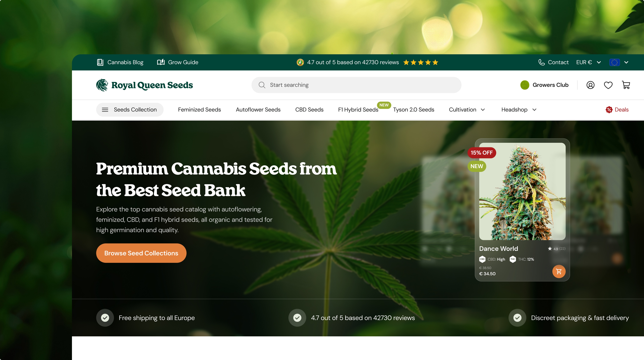Click the search magnifier icon

(262, 85)
